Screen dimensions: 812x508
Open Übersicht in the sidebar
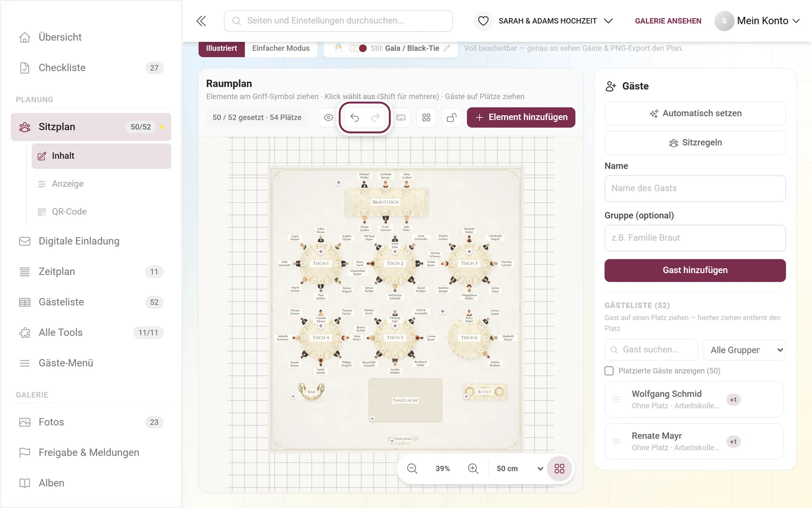tap(91, 37)
